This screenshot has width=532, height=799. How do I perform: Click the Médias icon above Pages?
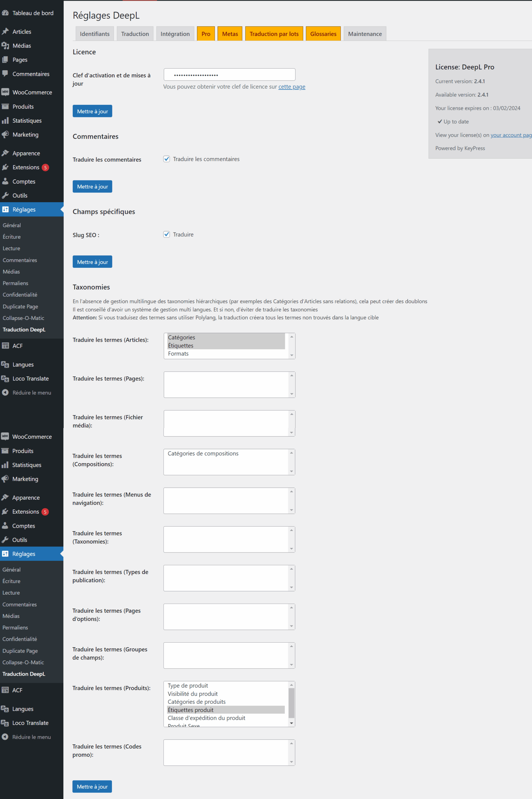(5, 46)
